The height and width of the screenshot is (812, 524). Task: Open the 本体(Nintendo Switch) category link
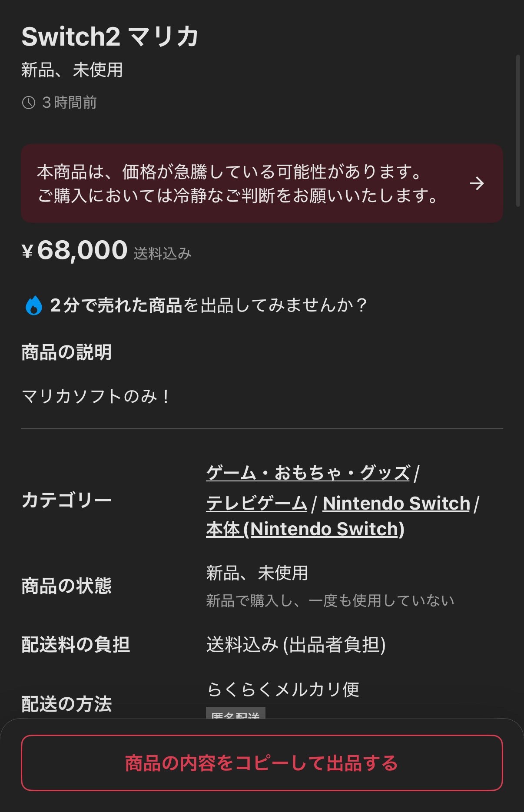[305, 529]
